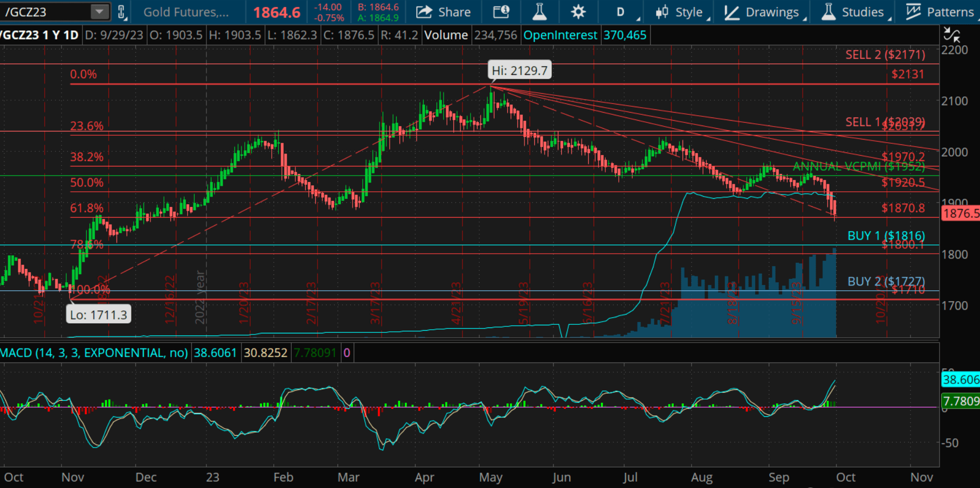Click the cyan MACD value marker 38.606

[x=961, y=380]
